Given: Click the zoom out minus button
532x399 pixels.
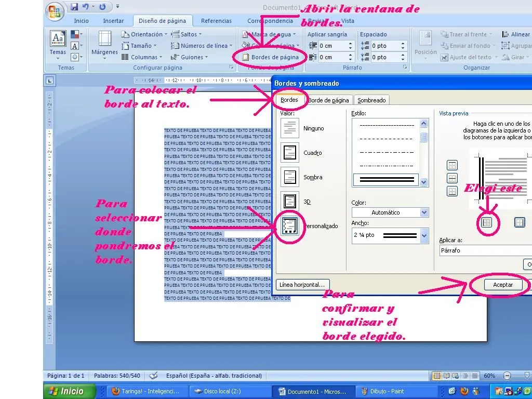Looking at the screenshot, I should (507, 376).
